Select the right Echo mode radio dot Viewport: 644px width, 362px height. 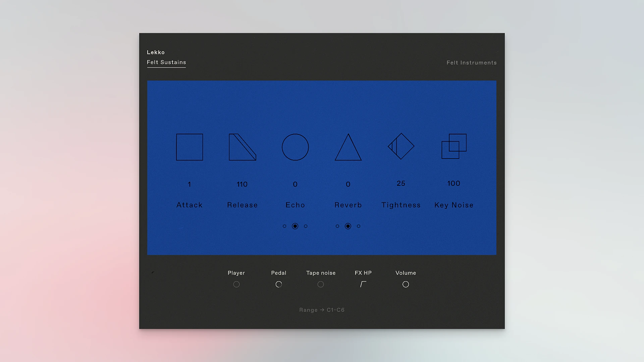click(306, 226)
